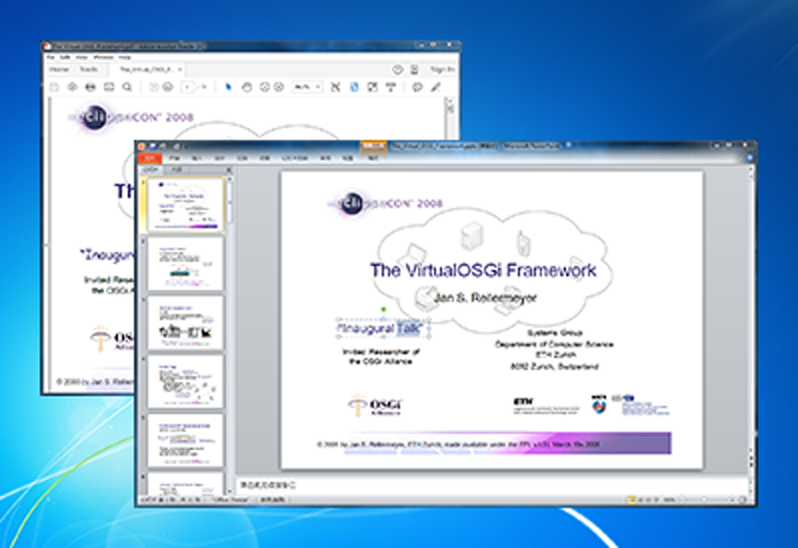The height and width of the screenshot is (548, 798).
Task: Select the blue arrow selection tool in Reader
Action: point(229,87)
